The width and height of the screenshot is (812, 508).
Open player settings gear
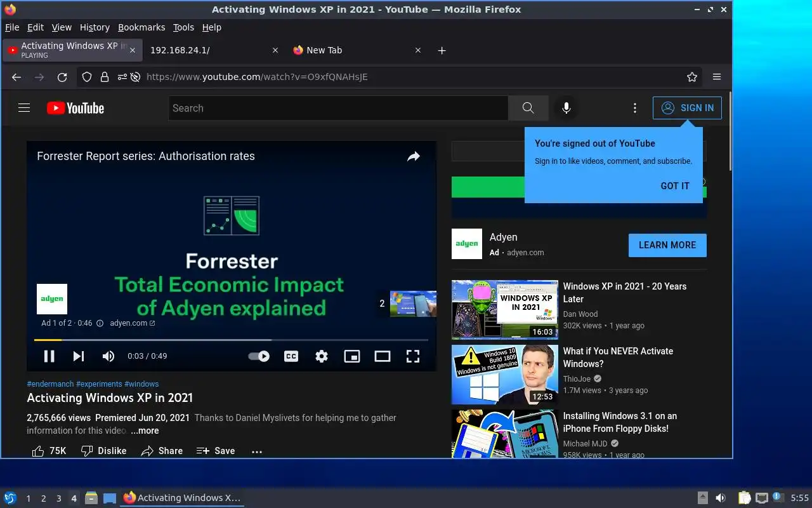tap(322, 356)
